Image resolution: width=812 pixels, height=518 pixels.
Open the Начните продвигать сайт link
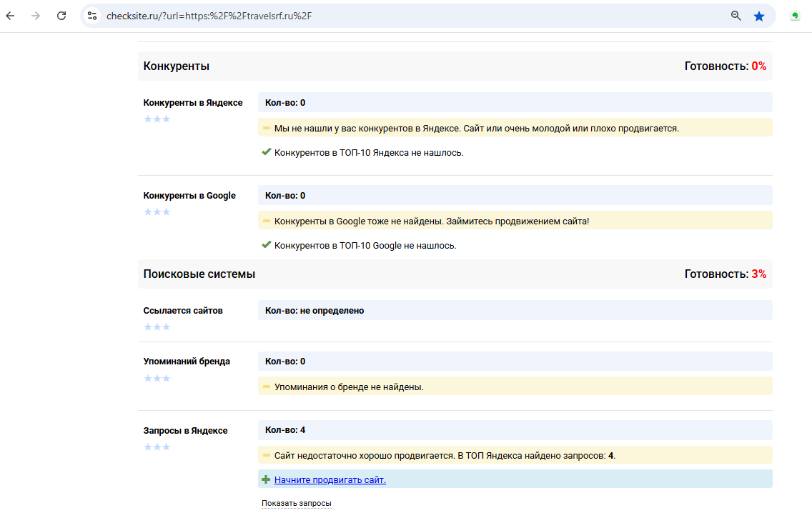[330, 479]
